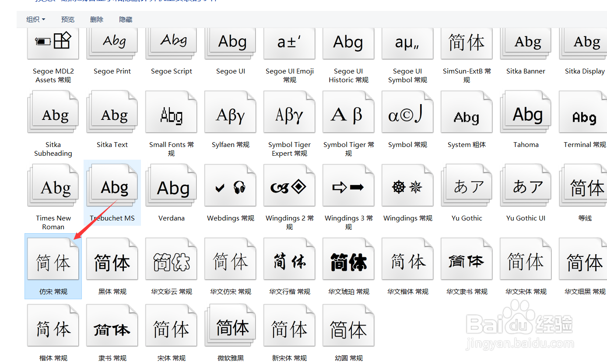
Task: Select the 华文楷体 font icon
Action: pyautogui.click(x=407, y=258)
